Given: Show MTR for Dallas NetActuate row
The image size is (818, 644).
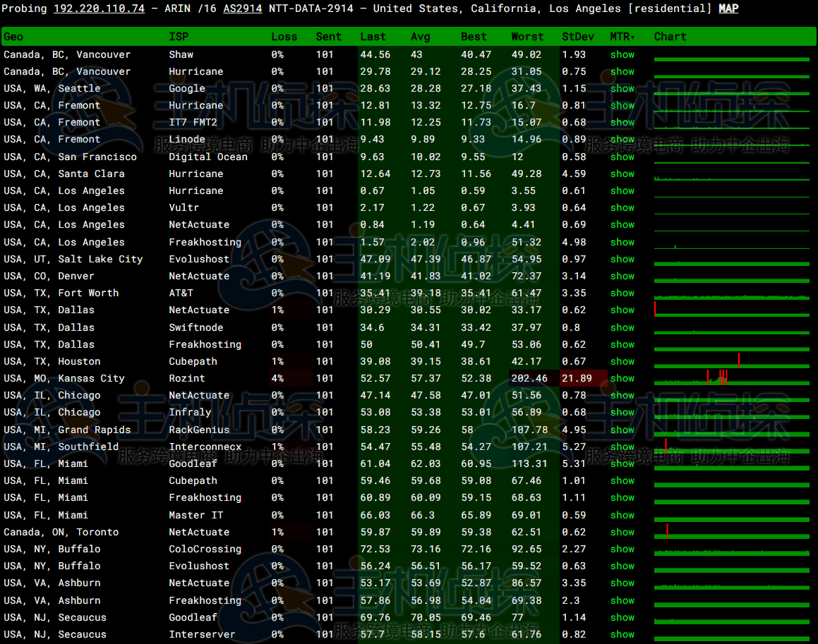Looking at the screenshot, I should pos(622,310).
